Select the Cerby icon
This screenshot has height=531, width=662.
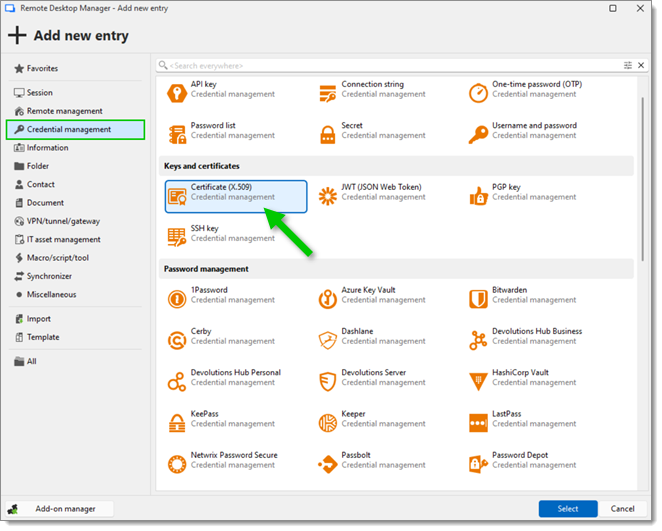176,341
